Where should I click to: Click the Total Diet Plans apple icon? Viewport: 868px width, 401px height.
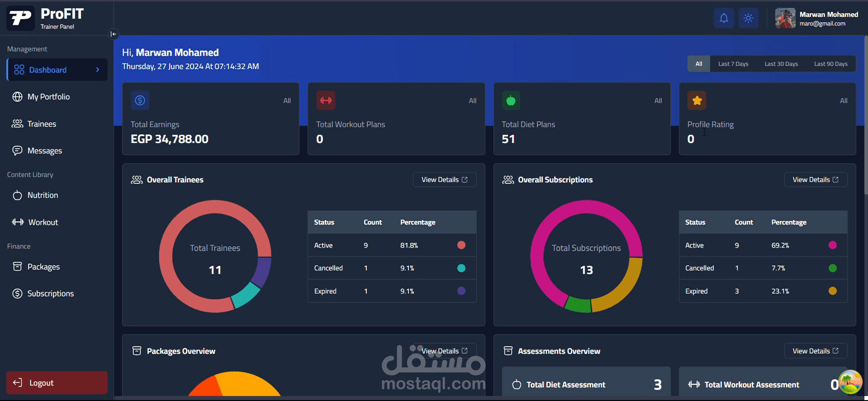(511, 100)
